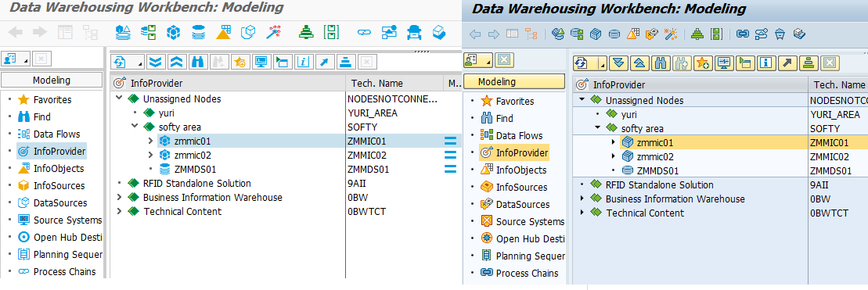Click the blue info button in right window
The height and width of the screenshot is (290, 868).
pos(766,63)
